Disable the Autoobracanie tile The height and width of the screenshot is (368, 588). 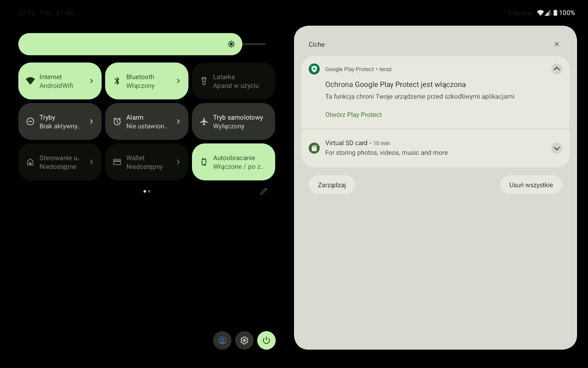click(x=234, y=162)
